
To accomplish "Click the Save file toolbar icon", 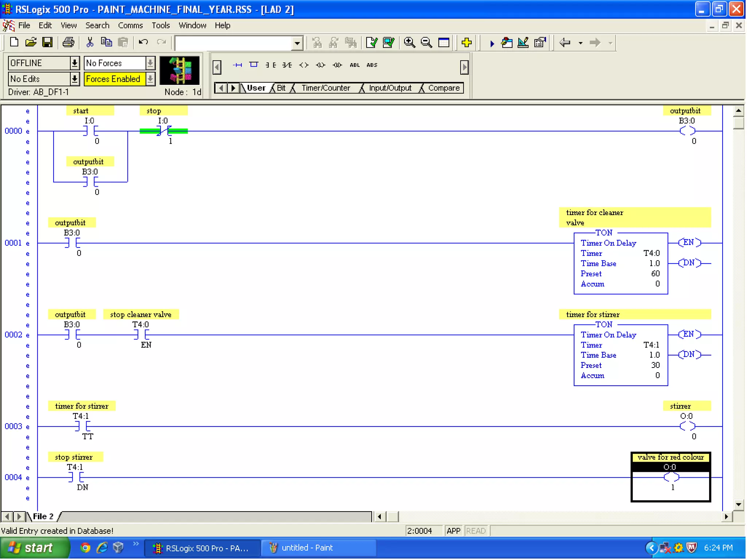I will click(47, 43).
